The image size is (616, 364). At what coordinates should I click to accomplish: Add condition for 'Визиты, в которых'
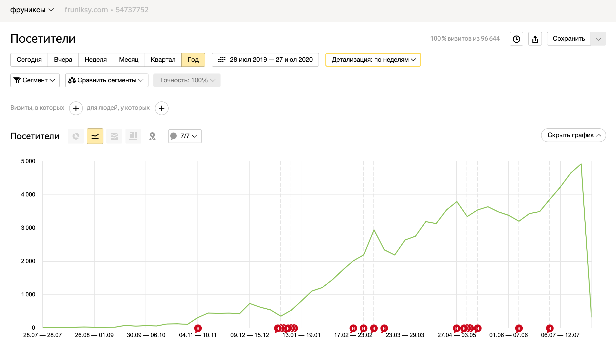click(76, 108)
